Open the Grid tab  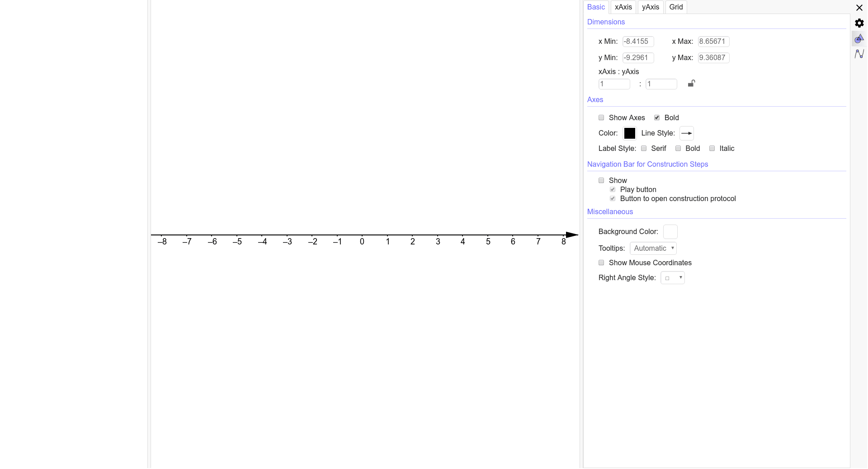[675, 7]
